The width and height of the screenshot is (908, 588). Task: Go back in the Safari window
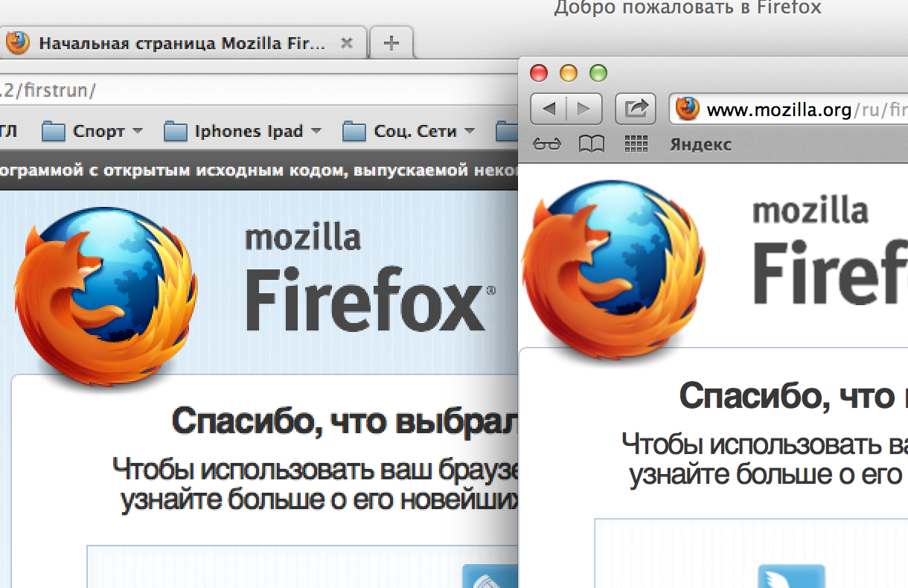[x=549, y=109]
